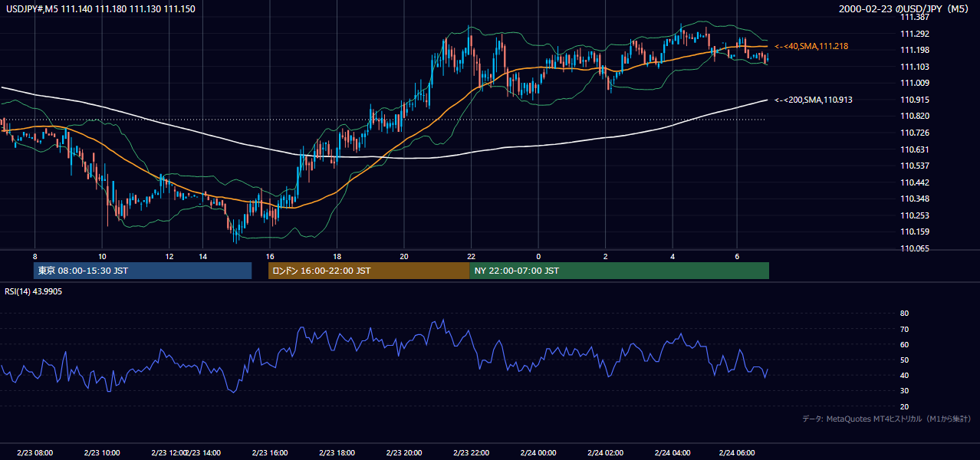
Task: Click the 2/24 04:00 date label
Action: click(673, 452)
